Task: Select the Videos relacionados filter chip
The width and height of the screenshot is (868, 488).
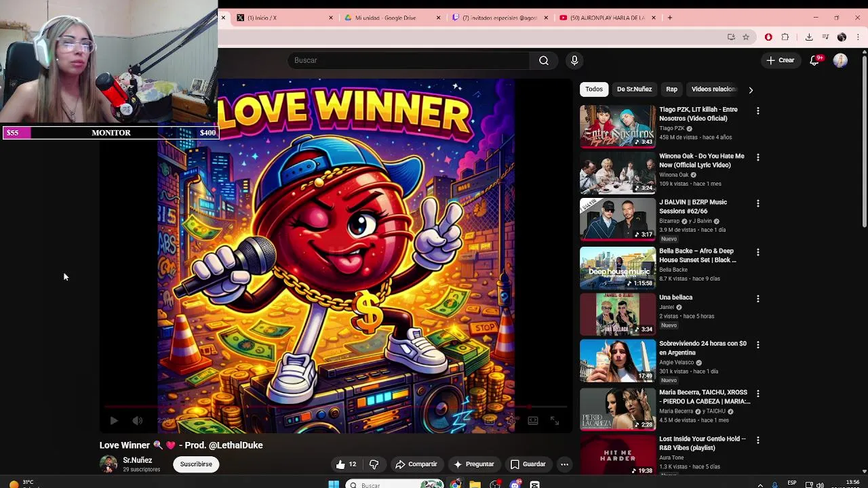Action: pyautogui.click(x=713, y=89)
